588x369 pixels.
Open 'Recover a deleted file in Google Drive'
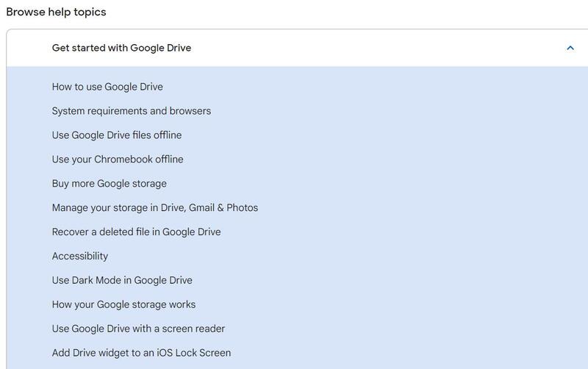click(136, 232)
